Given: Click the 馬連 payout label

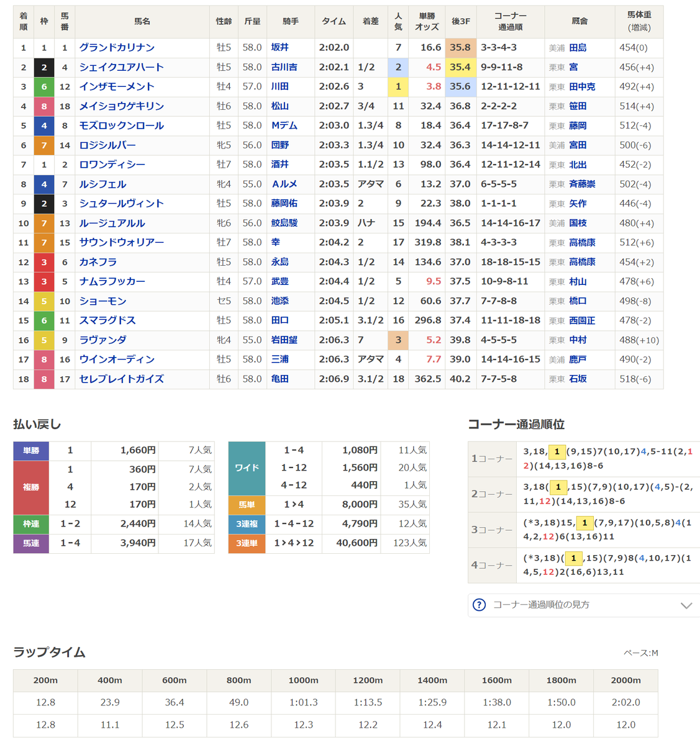Looking at the screenshot, I should point(31,543).
